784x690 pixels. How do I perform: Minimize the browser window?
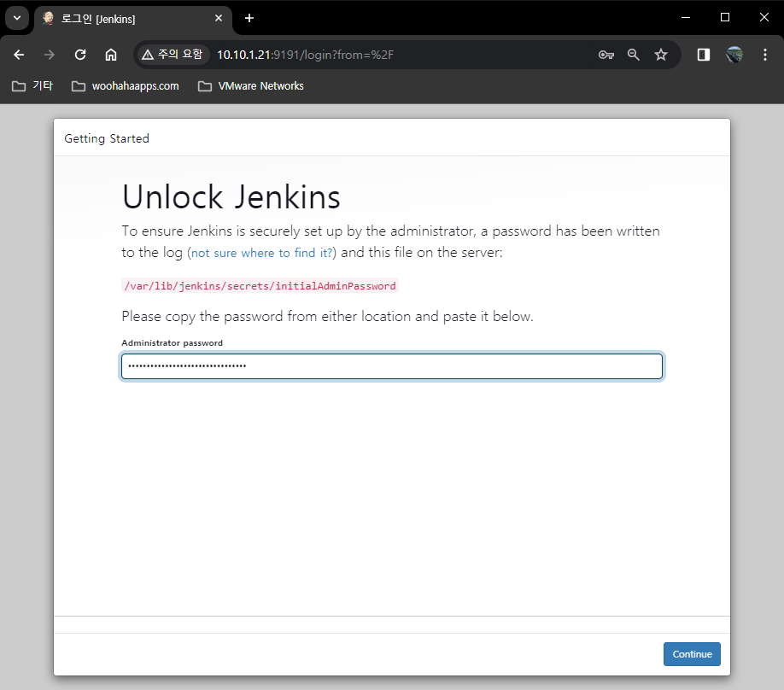(x=686, y=17)
